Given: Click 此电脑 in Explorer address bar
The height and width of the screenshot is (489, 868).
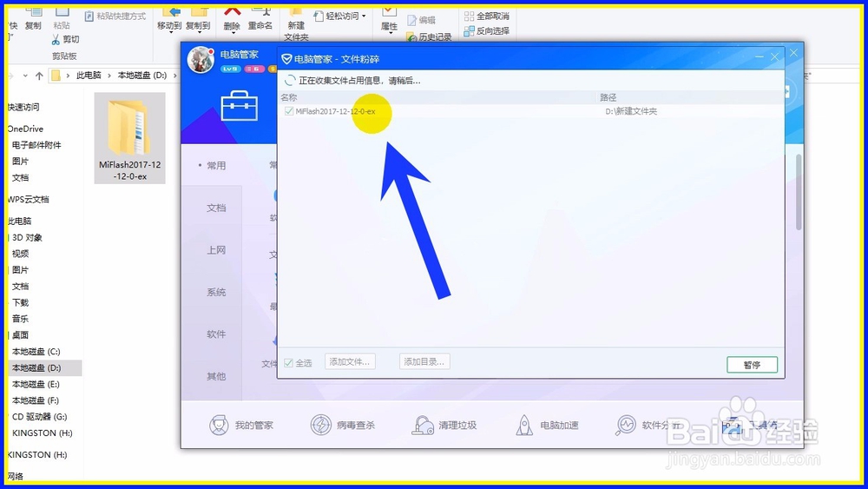Looking at the screenshot, I should tap(89, 76).
